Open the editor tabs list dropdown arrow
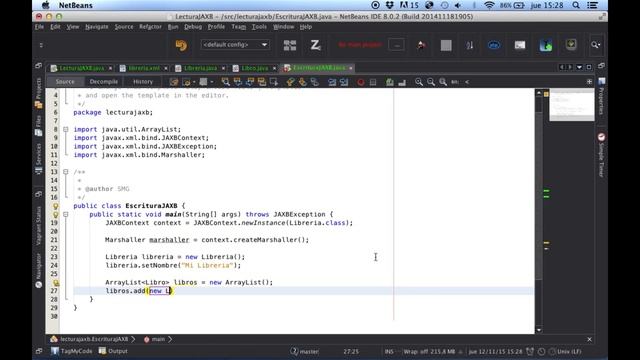Screen dimensions: 640x360 click(579, 67)
